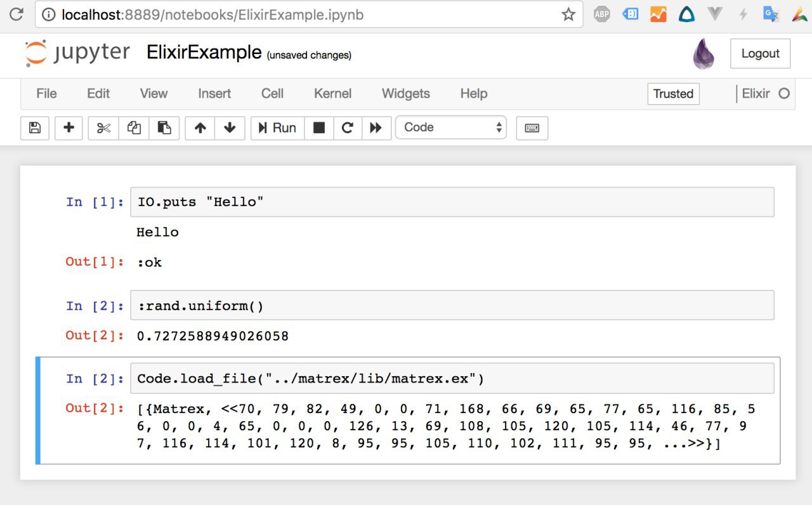Restart the kernel with circular arrow
Screen dimensions: 812x505
[348, 128]
